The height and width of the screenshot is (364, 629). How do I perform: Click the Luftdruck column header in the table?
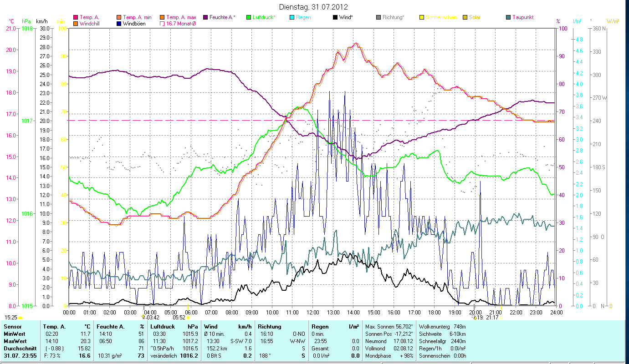click(x=164, y=327)
